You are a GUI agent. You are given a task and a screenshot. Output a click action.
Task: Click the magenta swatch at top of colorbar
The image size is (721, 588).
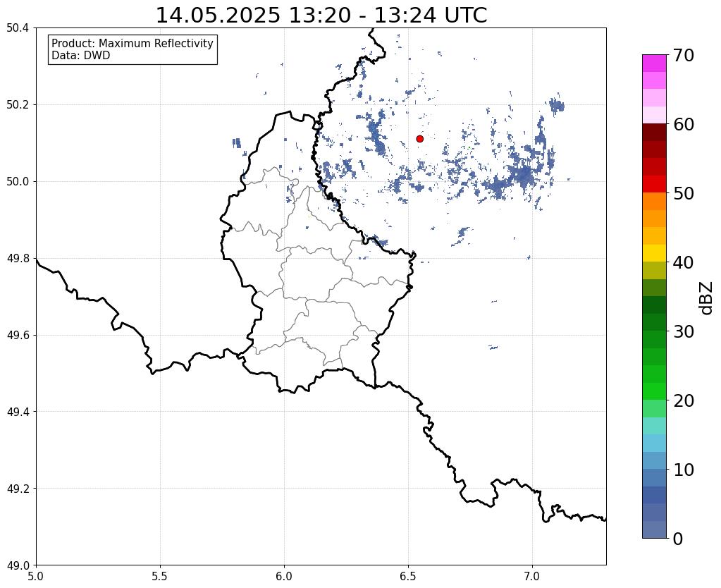(654, 63)
